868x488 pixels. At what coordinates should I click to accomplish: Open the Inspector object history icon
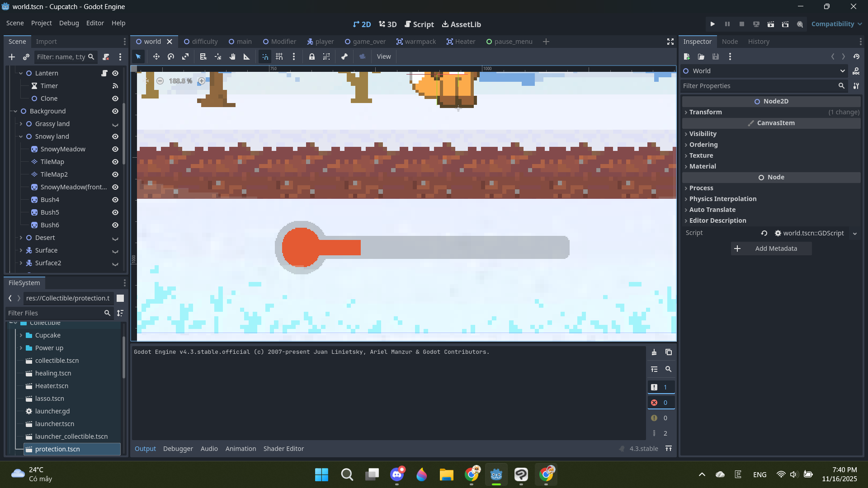(x=856, y=56)
